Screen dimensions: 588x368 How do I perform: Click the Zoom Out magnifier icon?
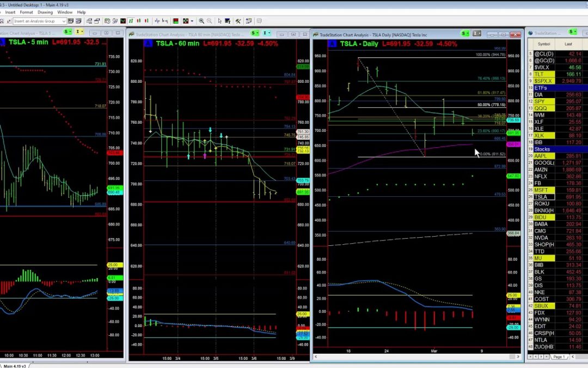point(209,21)
